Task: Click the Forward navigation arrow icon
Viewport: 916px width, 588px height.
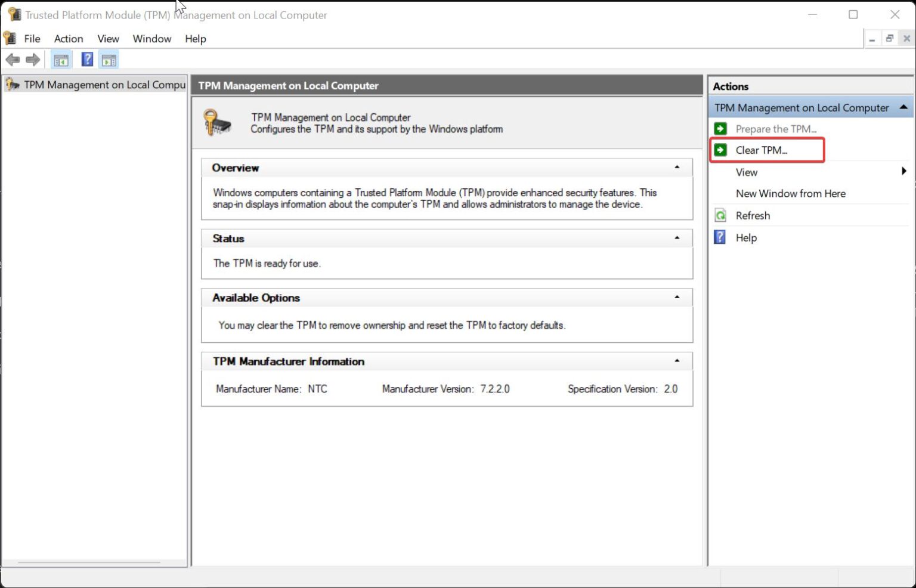Action: pyautogui.click(x=33, y=59)
